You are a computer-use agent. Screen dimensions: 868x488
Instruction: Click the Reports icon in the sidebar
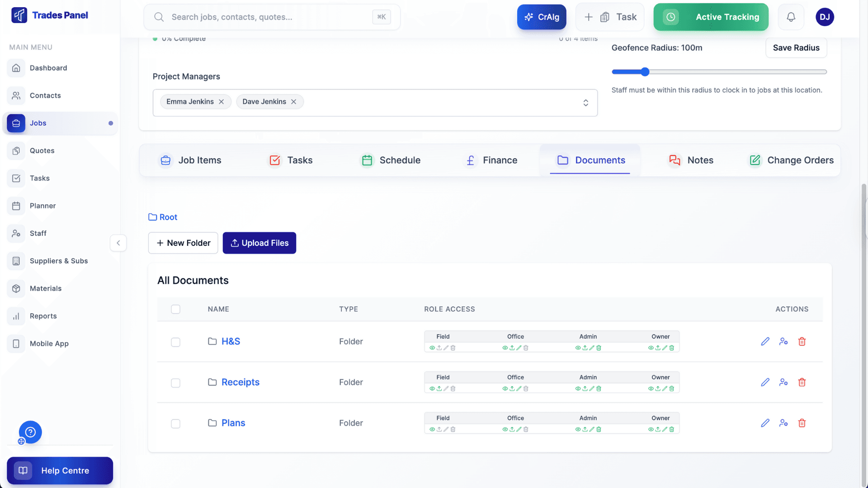point(16,316)
